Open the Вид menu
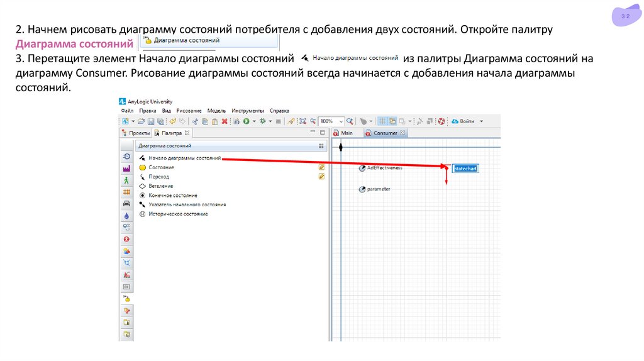Image resolution: width=644 pixels, height=361 pixels. tap(166, 111)
